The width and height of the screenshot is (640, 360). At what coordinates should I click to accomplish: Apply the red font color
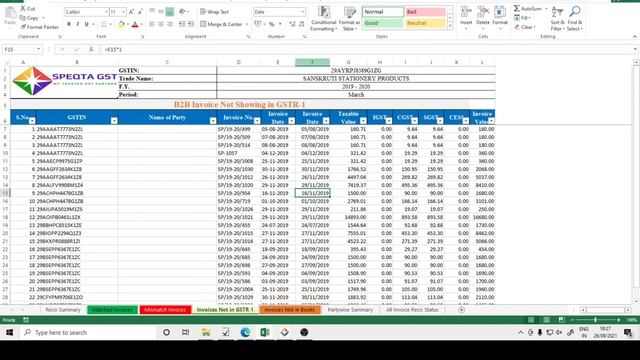click(135, 24)
